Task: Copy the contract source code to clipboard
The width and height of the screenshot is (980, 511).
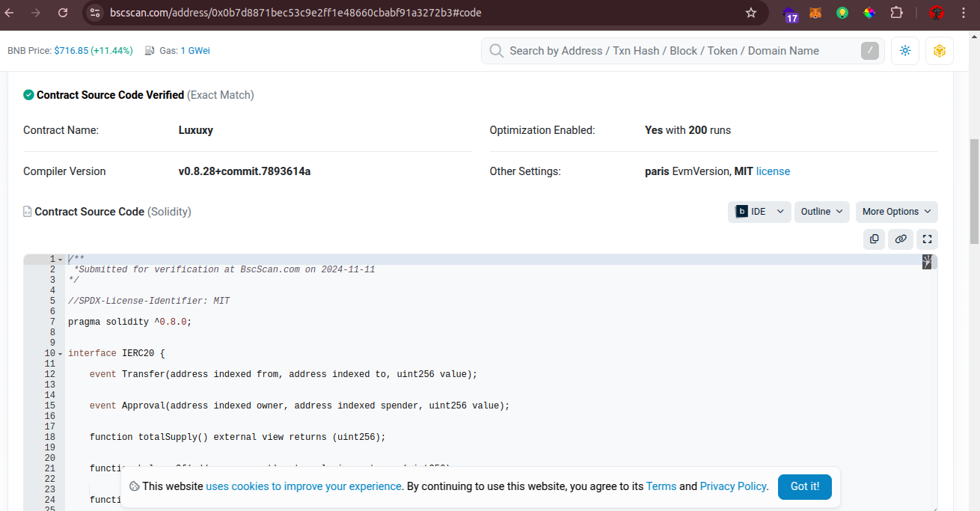Action: (874, 239)
